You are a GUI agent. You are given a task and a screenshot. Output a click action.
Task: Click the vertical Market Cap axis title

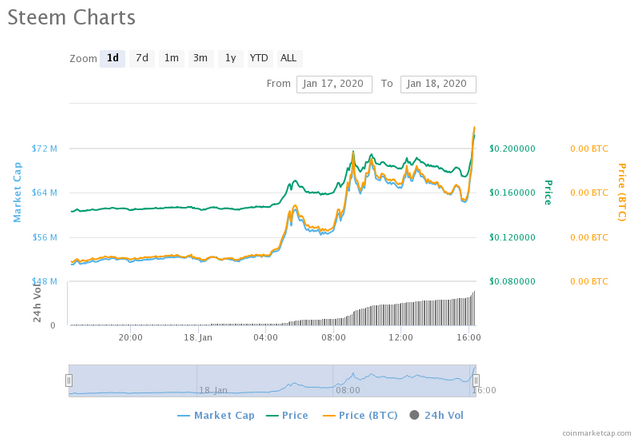[17, 192]
